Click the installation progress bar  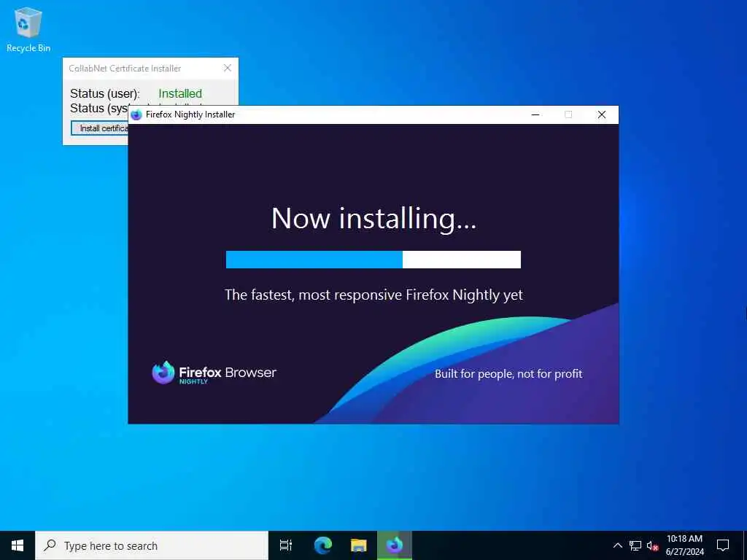(373, 260)
